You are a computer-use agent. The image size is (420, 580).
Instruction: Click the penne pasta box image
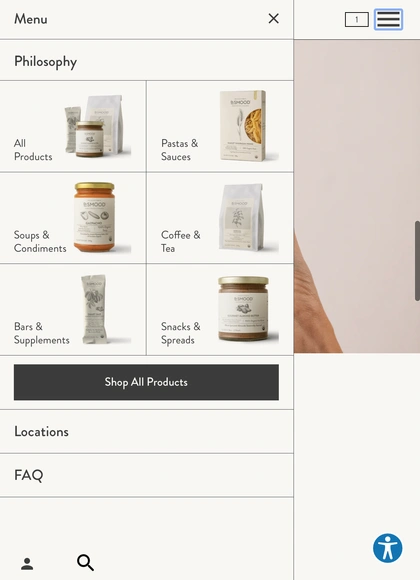243,126
